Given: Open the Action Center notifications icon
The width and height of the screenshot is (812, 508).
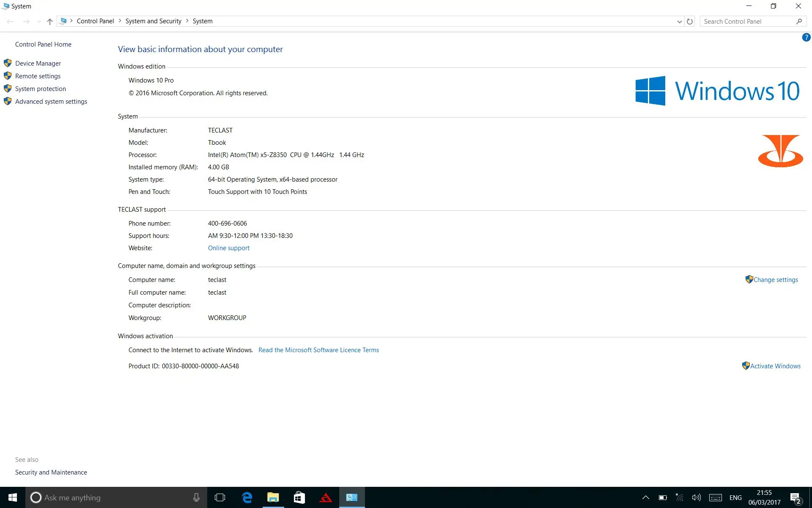Looking at the screenshot, I should [x=796, y=498].
